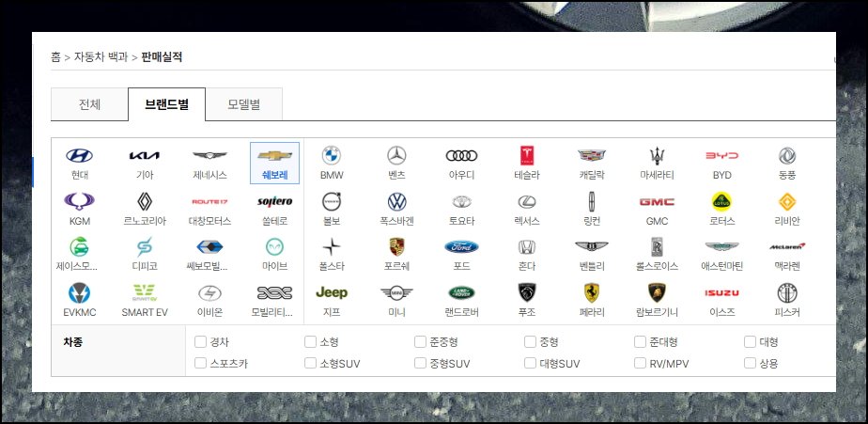Select the KGM brand logo
868x424 pixels.
tap(79, 201)
